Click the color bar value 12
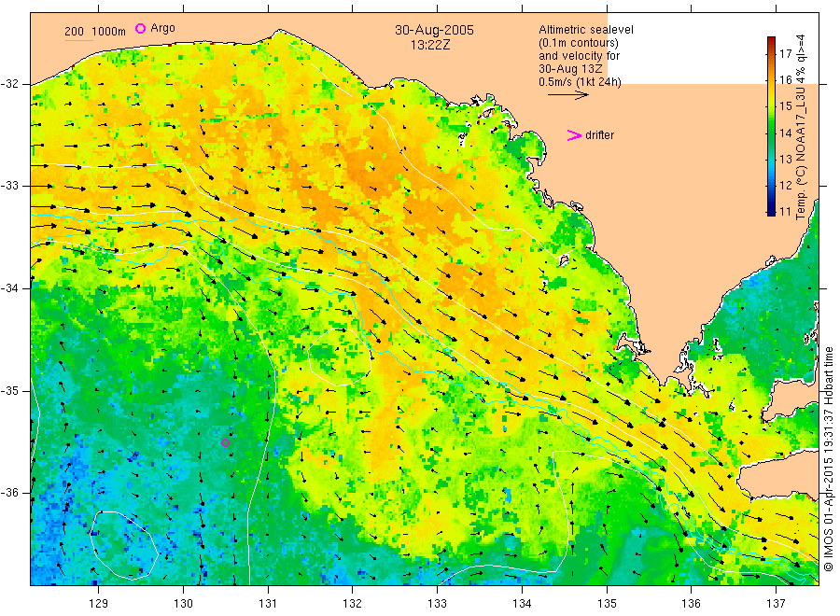 (x=785, y=186)
